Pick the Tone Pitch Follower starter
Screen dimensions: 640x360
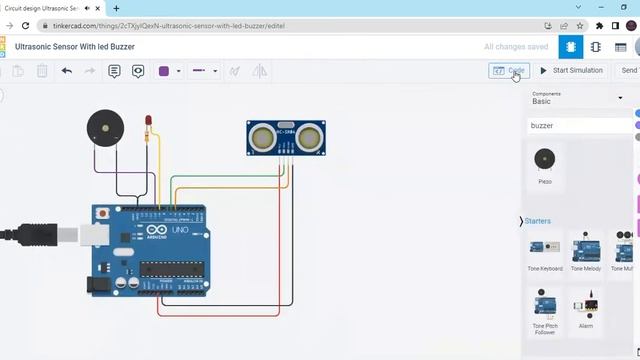[545, 312]
